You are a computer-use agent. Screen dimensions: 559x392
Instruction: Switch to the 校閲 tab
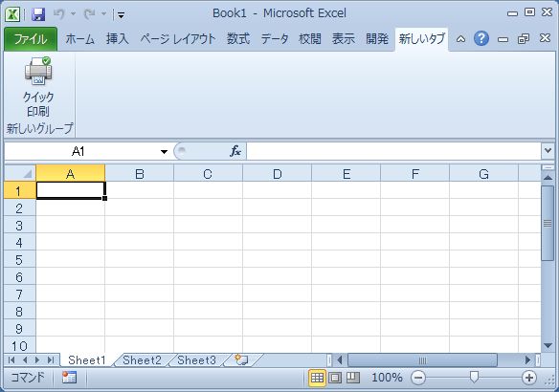click(310, 39)
